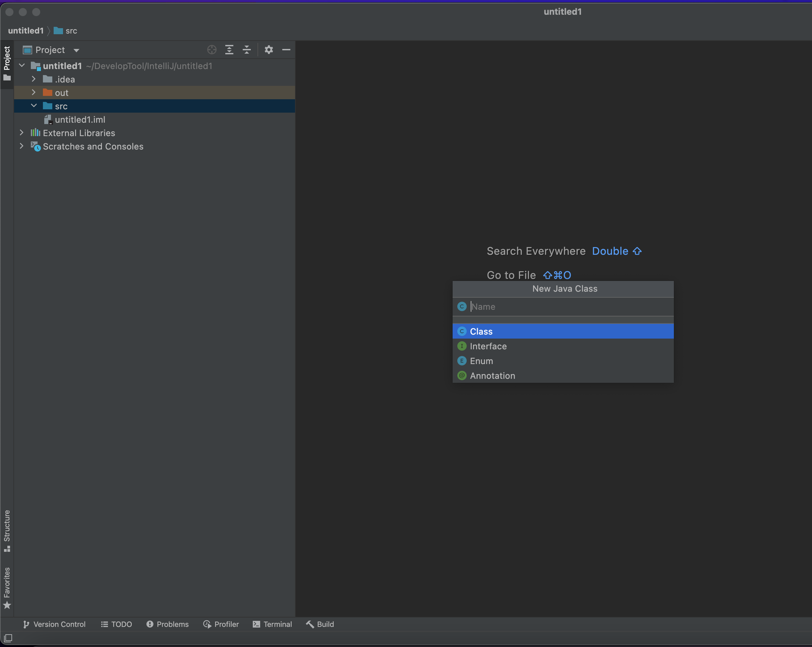
Task: Click the Collapse All icon in Project toolbar
Action: 247,50
